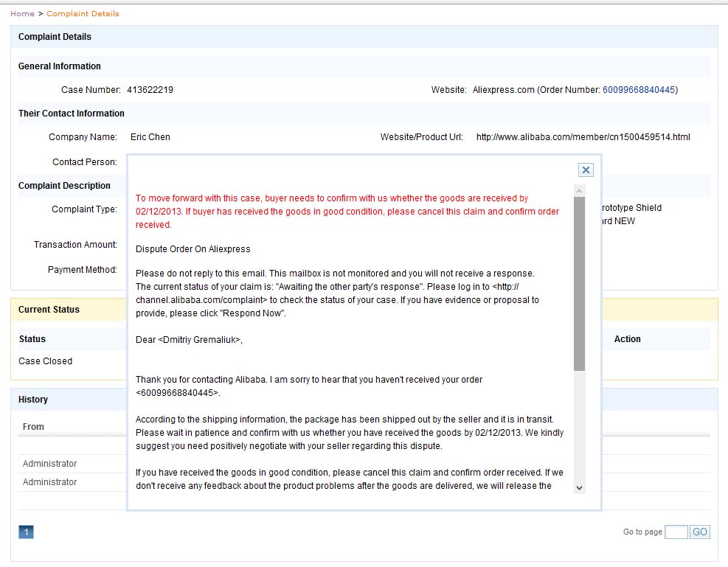Click the From column header in History
The width and height of the screenshot is (728, 567).
pos(33,427)
